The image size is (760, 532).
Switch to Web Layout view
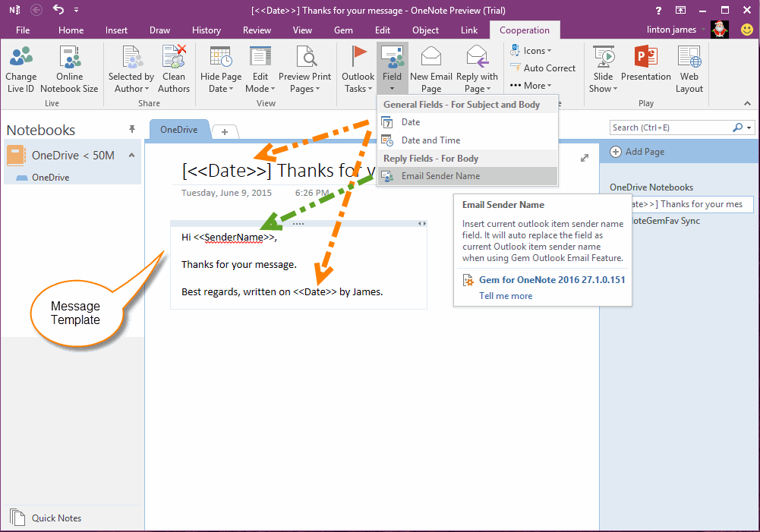pyautogui.click(x=689, y=69)
